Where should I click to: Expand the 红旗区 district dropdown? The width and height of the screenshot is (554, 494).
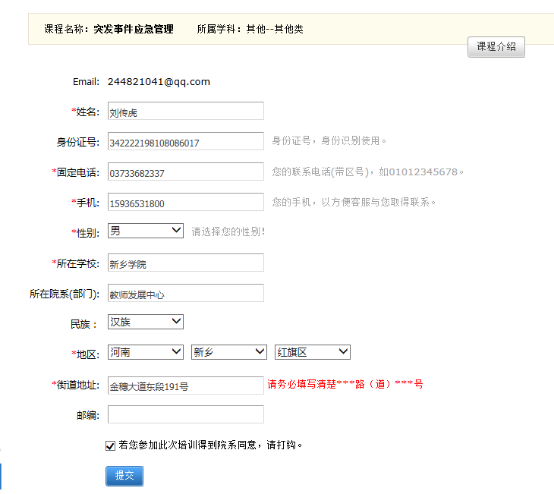click(x=313, y=352)
